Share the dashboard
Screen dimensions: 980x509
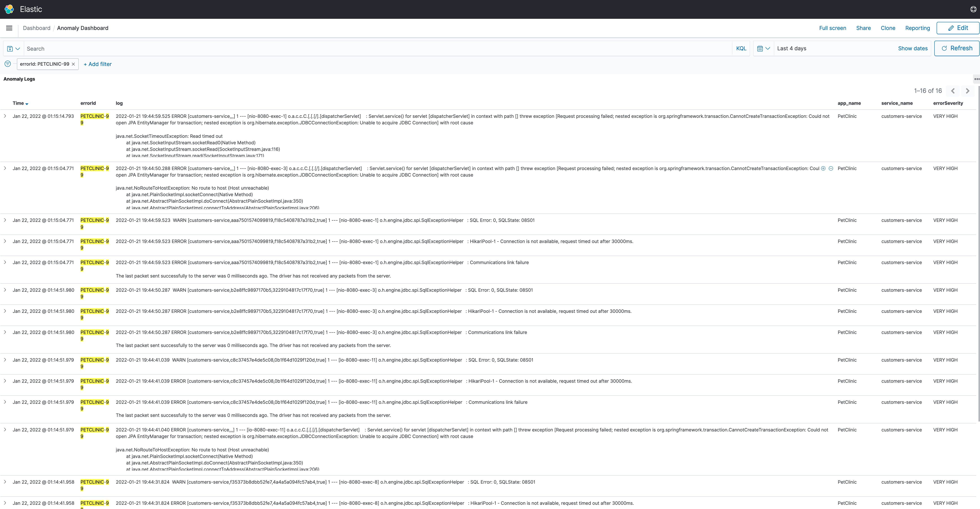click(863, 28)
